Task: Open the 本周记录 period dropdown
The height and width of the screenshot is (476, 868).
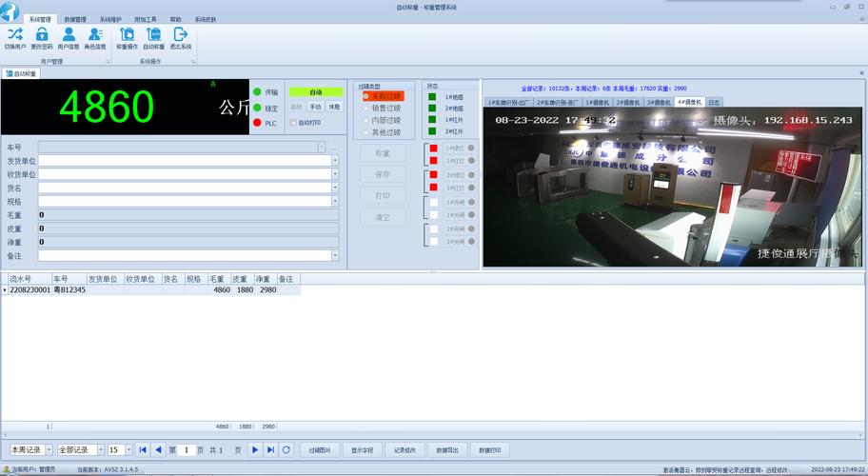Action: click(x=48, y=449)
